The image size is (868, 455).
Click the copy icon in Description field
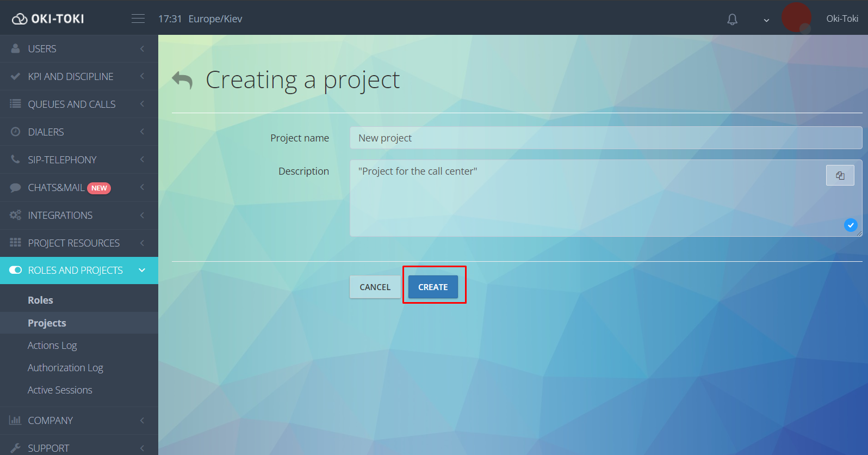click(x=840, y=175)
